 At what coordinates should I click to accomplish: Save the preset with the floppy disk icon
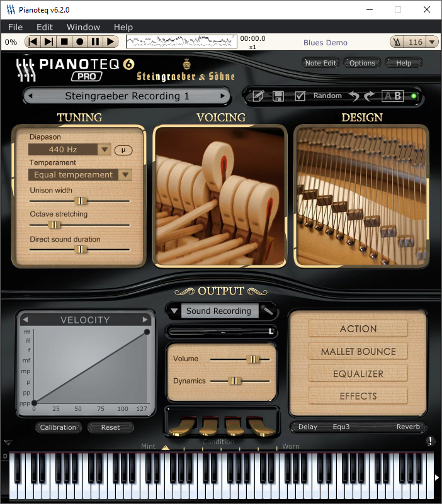(278, 96)
